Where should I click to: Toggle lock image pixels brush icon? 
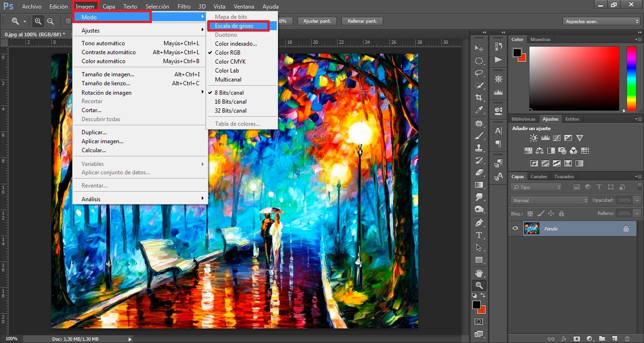[540, 213]
